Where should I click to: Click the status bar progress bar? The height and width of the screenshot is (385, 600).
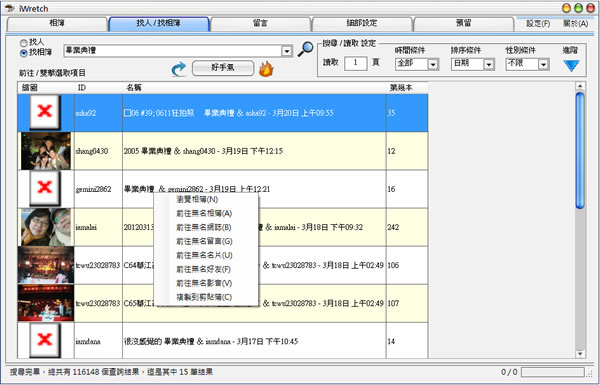coord(553,372)
